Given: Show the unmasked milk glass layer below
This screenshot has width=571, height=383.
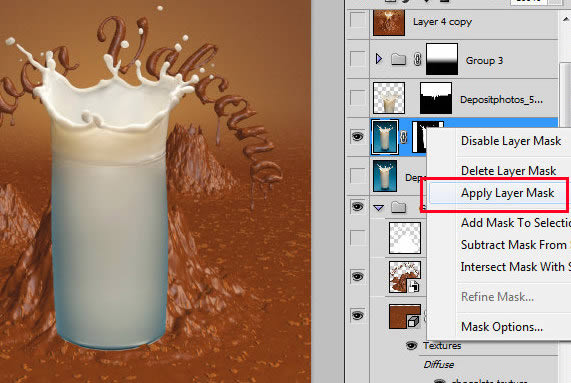Looking at the screenshot, I should [x=357, y=176].
